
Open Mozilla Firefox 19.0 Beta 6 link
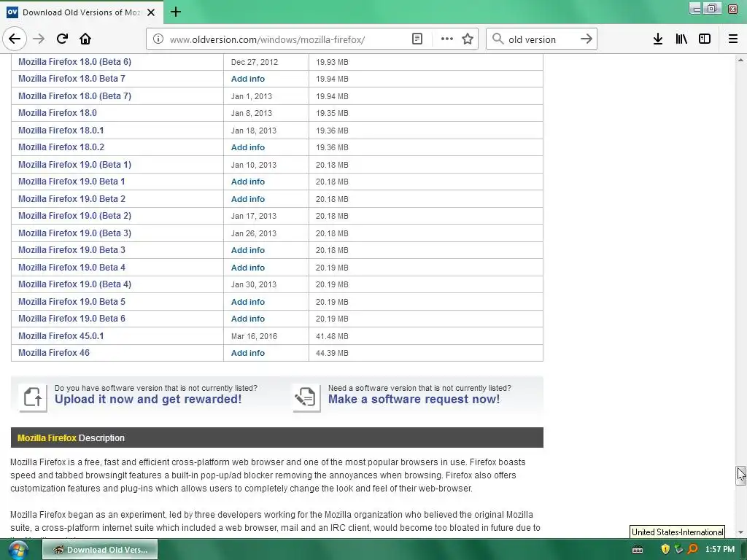[71, 319]
